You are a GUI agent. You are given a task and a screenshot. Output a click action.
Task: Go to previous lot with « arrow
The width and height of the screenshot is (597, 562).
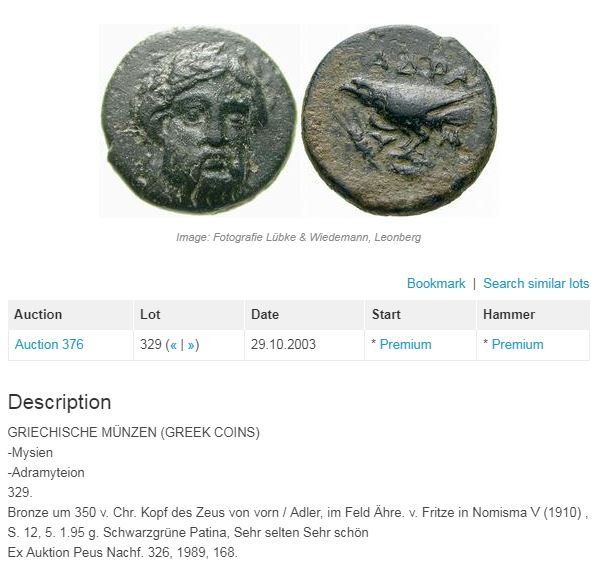click(x=174, y=345)
